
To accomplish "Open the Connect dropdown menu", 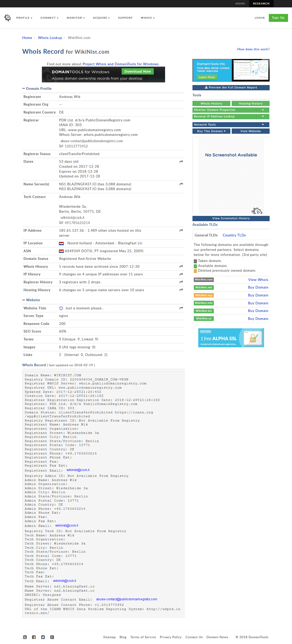I will pos(50,18).
